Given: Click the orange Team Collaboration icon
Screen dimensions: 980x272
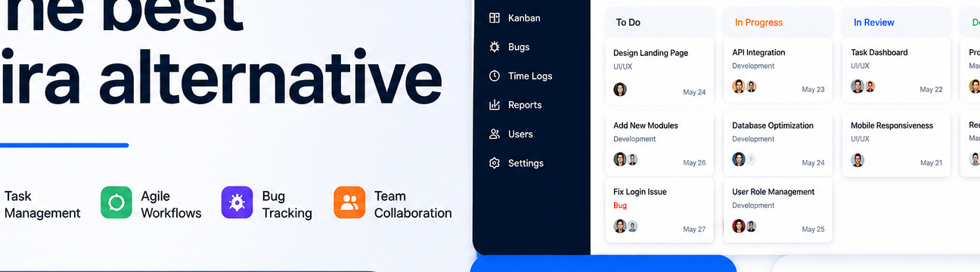Looking at the screenshot, I should pyautogui.click(x=349, y=202).
